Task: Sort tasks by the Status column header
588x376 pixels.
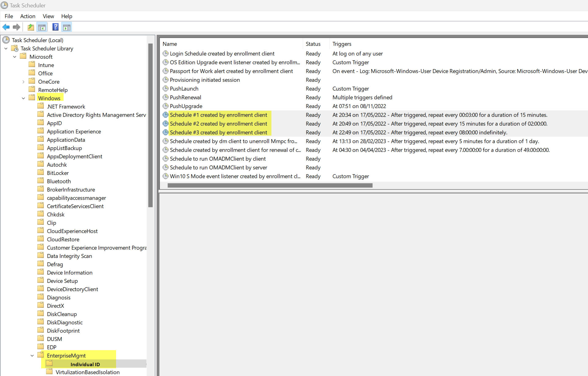Action: 313,44
